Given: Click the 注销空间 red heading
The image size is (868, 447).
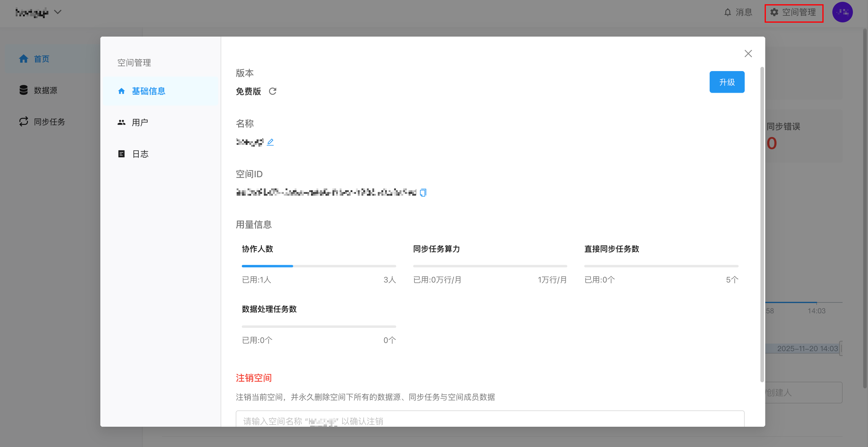Looking at the screenshot, I should 253,378.
